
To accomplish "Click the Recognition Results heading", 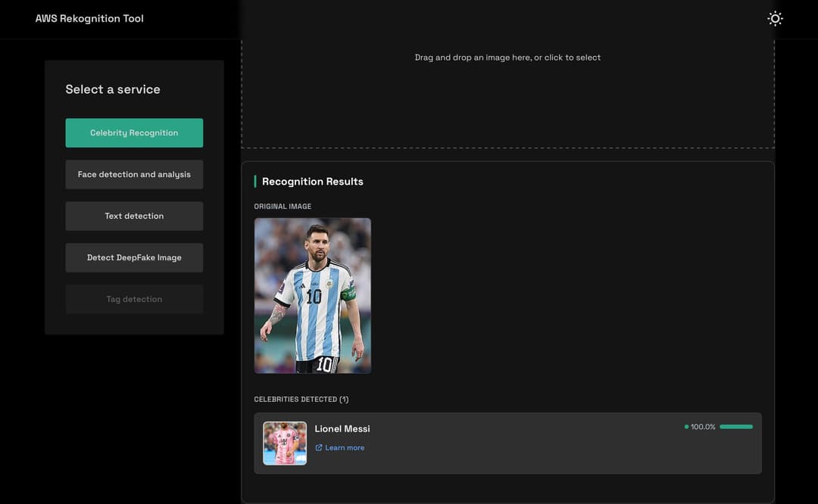I will [313, 182].
